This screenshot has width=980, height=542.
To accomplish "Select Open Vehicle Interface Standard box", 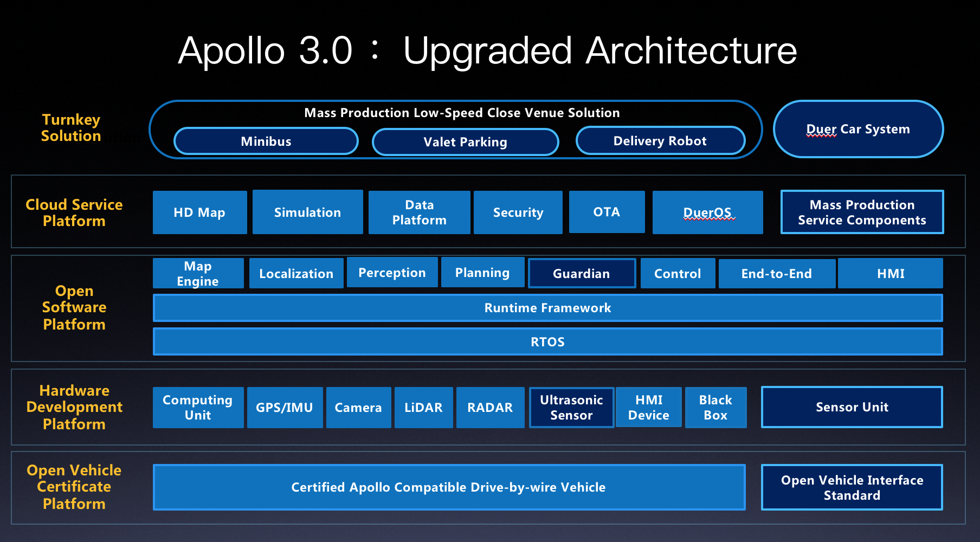I will (x=852, y=487).
